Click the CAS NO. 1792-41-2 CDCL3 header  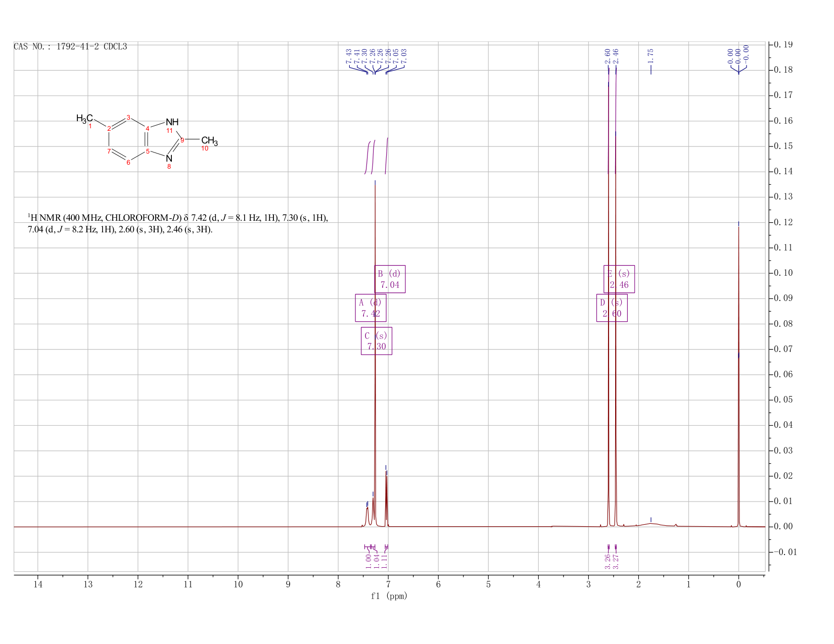pos(70,47)
